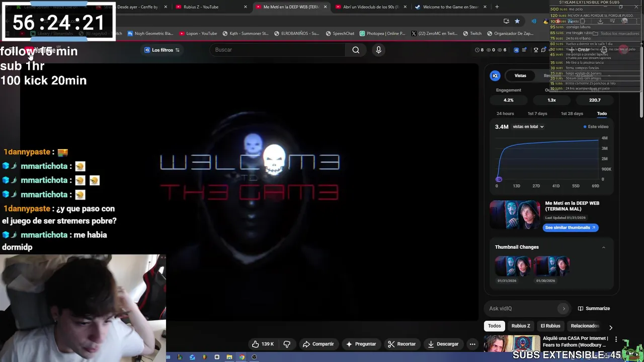Open the Alquilé una CASA video thumbnail
The width and height of the screenshot is (644, 362).
pos(512,344)
